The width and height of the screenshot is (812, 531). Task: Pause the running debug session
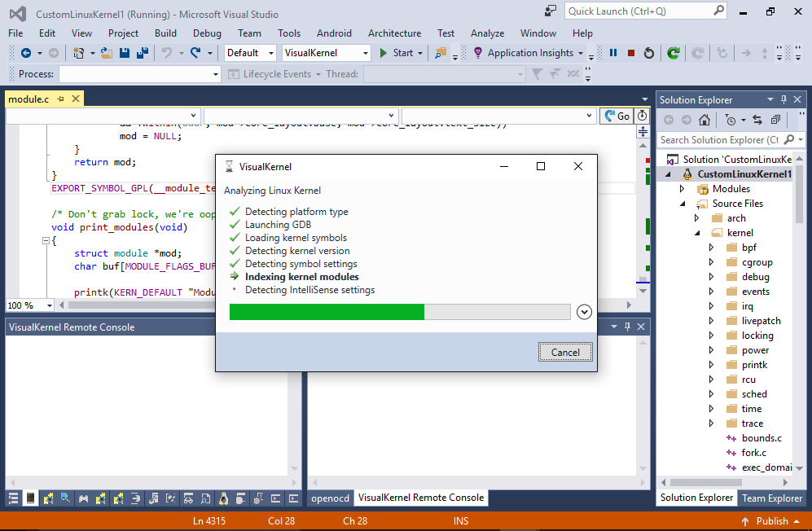tap(613, 53)
